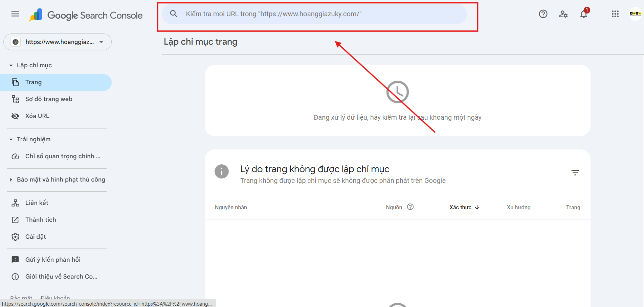This screenshot has height=307, width=644.
Task: Open the Google apps grid
Action: pyautogui.click(x=615, y=14)
